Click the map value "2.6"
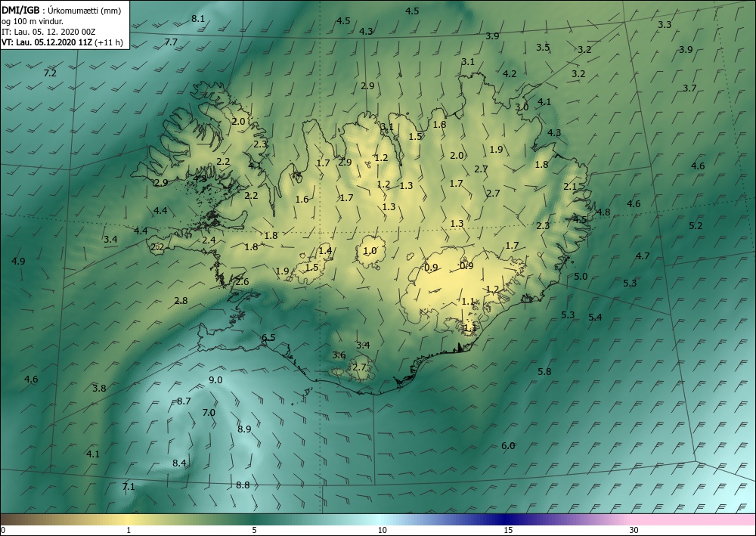 click(x=242, y=282)
